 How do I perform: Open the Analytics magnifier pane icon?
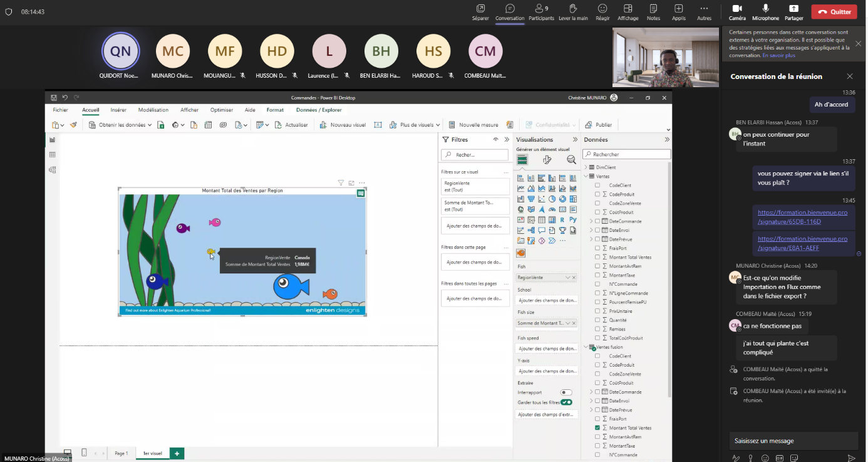click(x=571, y=160)
